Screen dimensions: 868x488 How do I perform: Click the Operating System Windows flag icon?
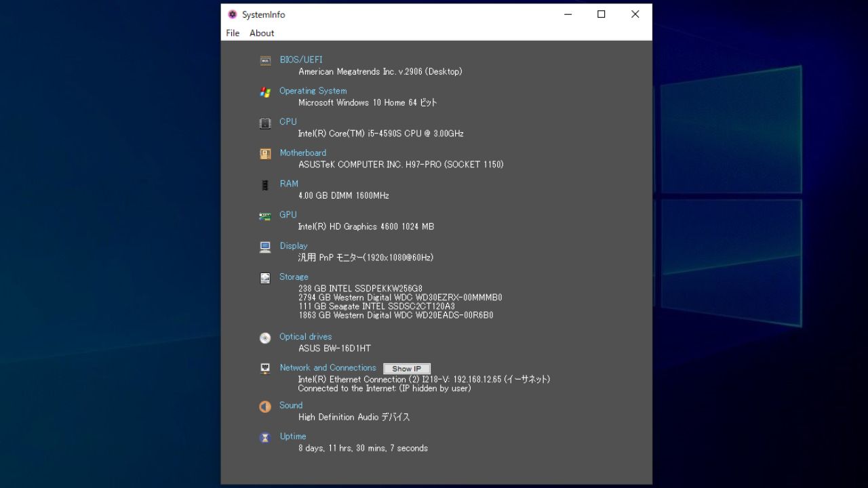pos(265,92)
